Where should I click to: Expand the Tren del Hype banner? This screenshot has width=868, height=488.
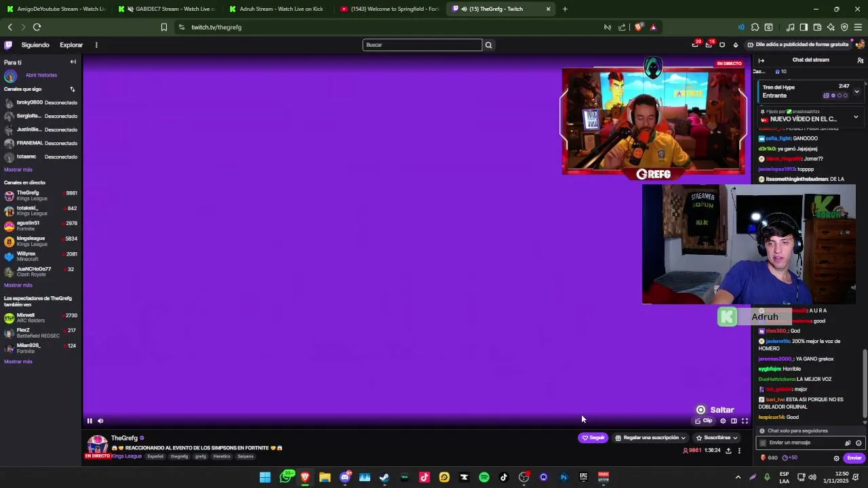[x=856, y=91]
